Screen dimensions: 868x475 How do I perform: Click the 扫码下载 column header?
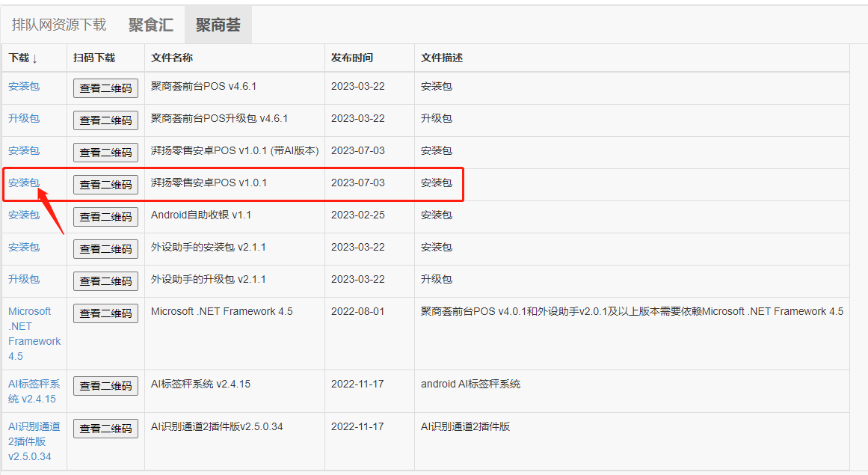[x=94, y=58]
